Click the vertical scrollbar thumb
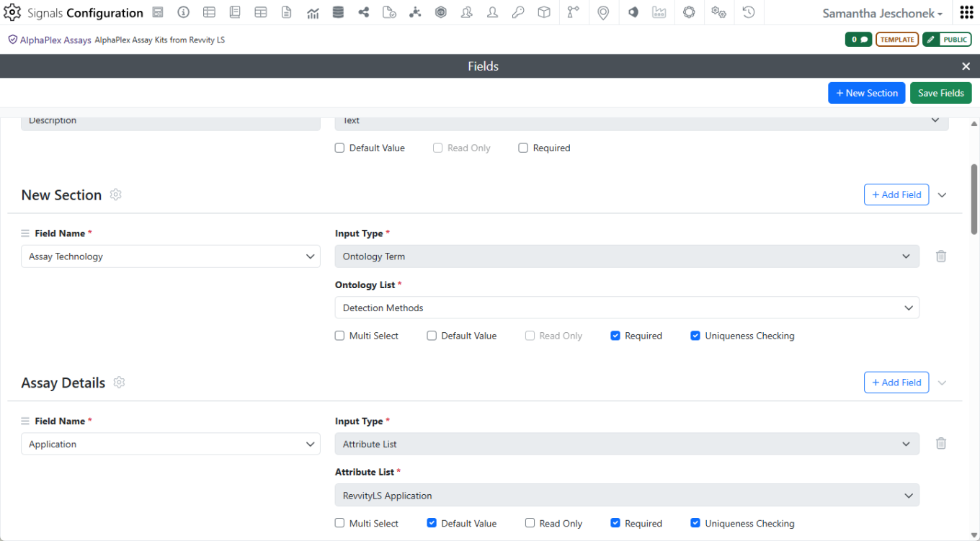The image size is (980, 541). point(974,200)
